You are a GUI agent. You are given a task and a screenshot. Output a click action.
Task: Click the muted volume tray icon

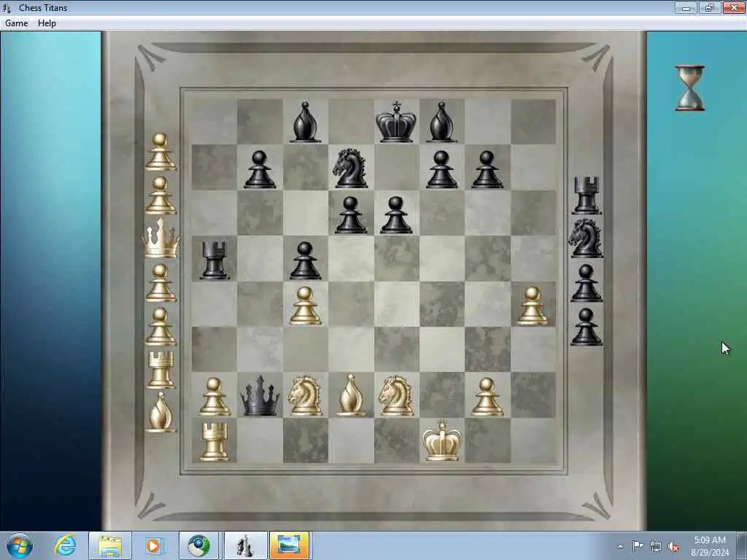point(673,547)
